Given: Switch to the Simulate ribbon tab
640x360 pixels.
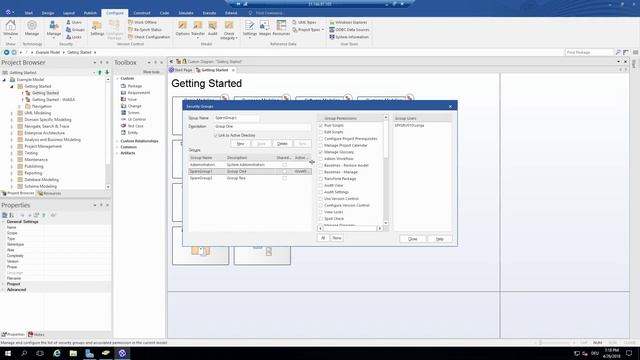Looking at the screenshot, I should 186,13.
